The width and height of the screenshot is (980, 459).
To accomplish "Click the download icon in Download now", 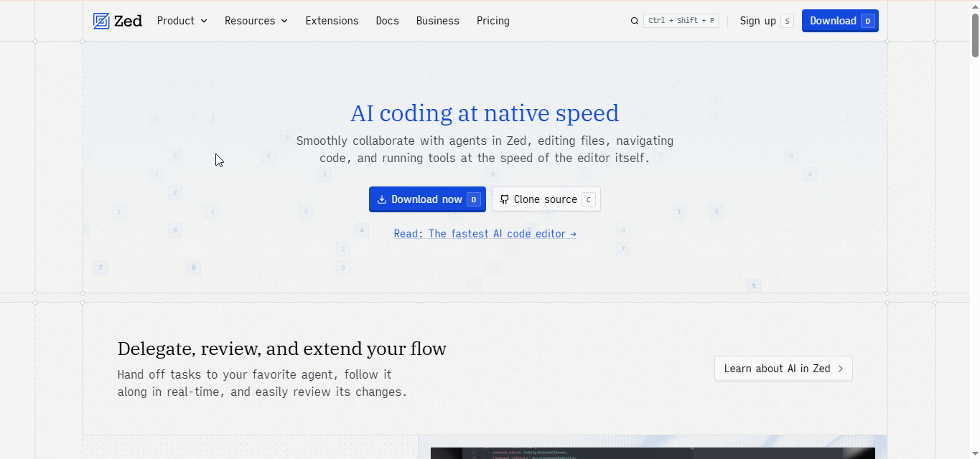I will click(x=382, y=199).
